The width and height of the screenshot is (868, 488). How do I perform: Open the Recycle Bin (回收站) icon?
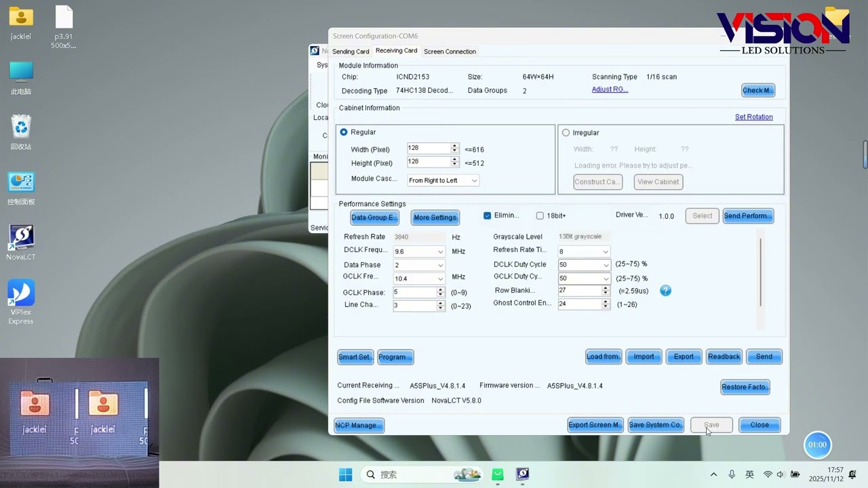tap(21, 133)
